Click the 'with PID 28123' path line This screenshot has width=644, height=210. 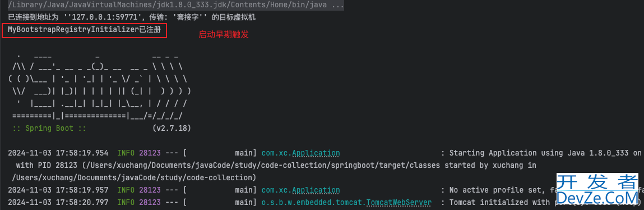276,166
